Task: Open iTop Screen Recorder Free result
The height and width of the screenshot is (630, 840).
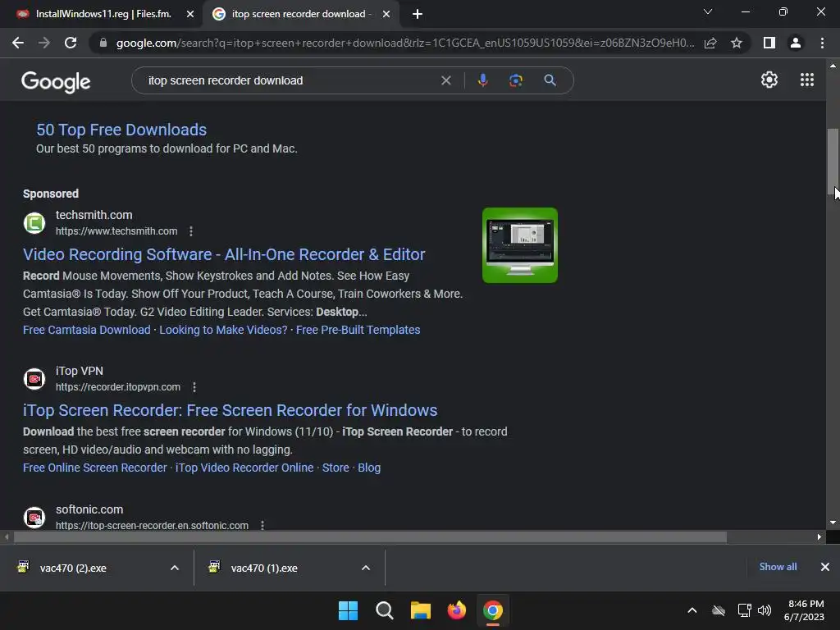Action: [230, 410]
